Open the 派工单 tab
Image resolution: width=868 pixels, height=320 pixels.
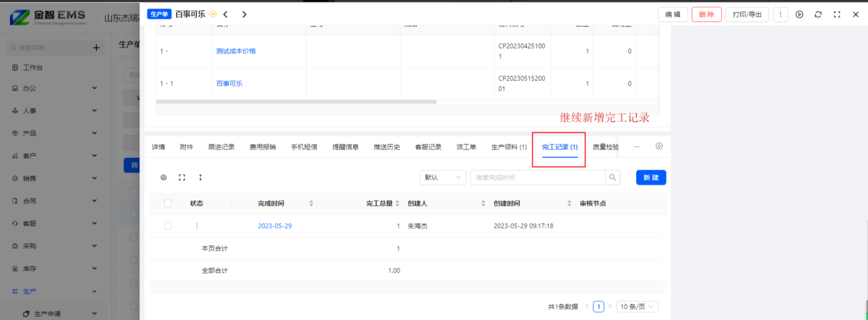466,147
